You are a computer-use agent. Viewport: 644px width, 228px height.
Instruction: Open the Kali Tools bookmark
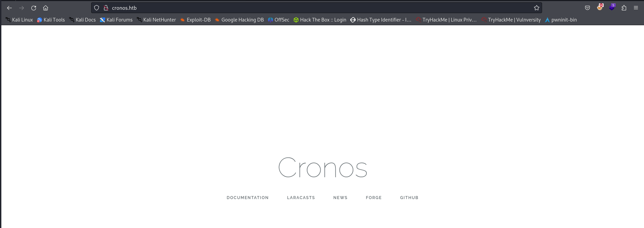[x=51, y=20]
